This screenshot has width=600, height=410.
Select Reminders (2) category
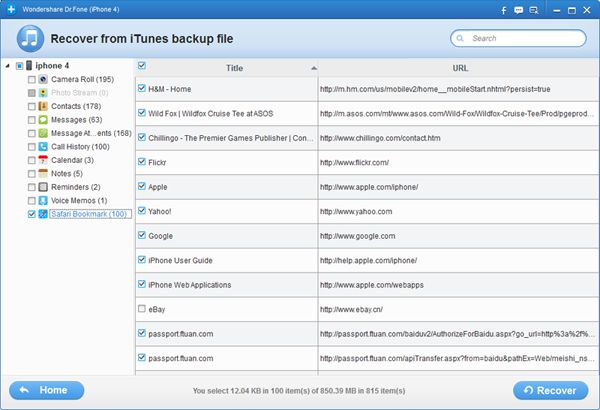point(76,187)
